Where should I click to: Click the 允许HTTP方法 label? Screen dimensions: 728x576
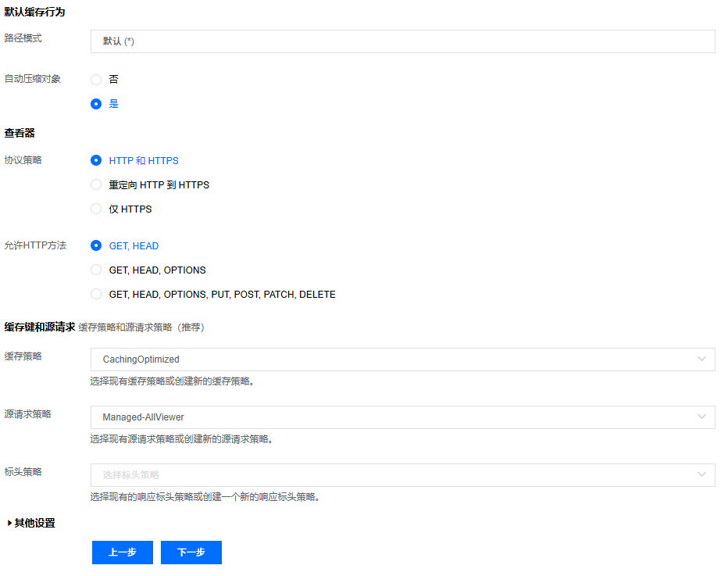tap(35, 245)
